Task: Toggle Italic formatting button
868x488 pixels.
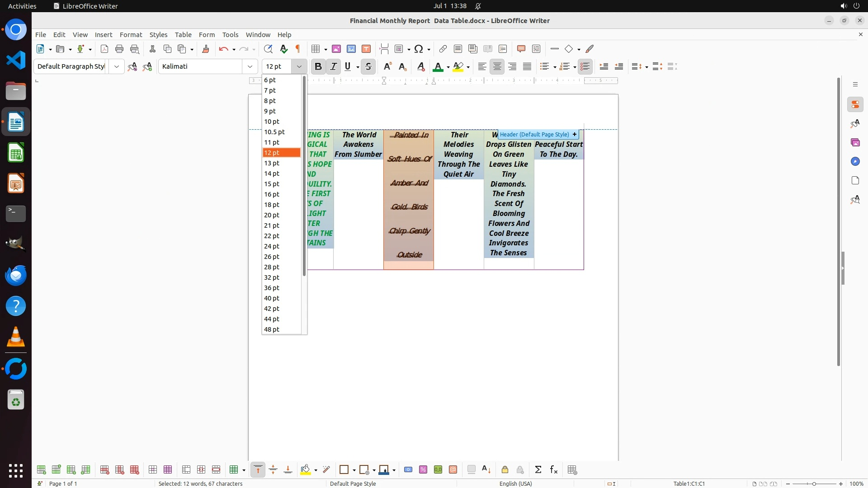Action: pos(334,67)
